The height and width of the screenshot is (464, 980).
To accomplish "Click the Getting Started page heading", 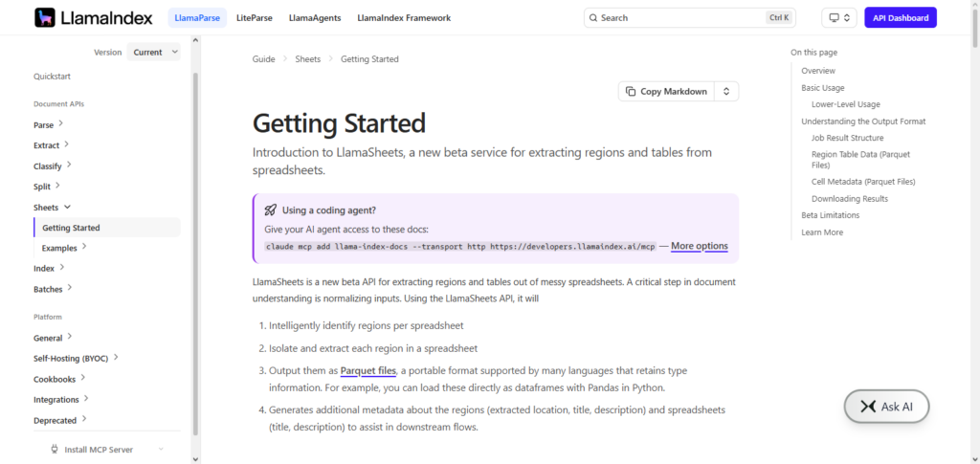I will [x=339, y=123].
